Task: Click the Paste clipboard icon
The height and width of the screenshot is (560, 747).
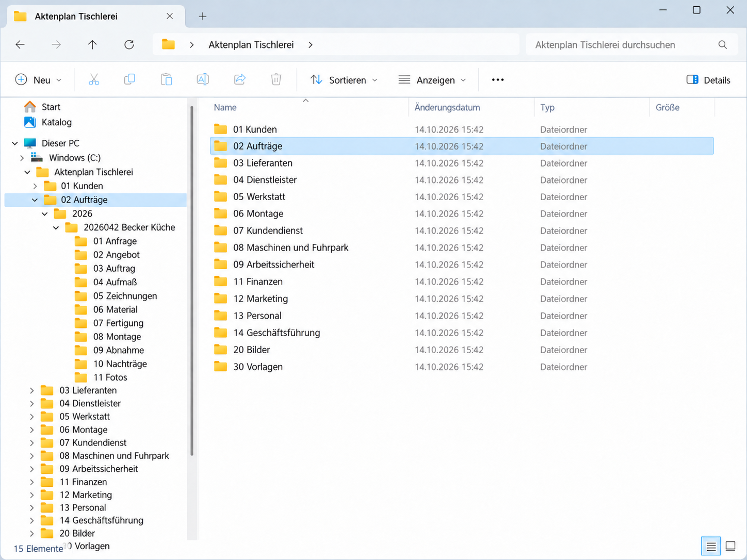Action: (166, 79)
